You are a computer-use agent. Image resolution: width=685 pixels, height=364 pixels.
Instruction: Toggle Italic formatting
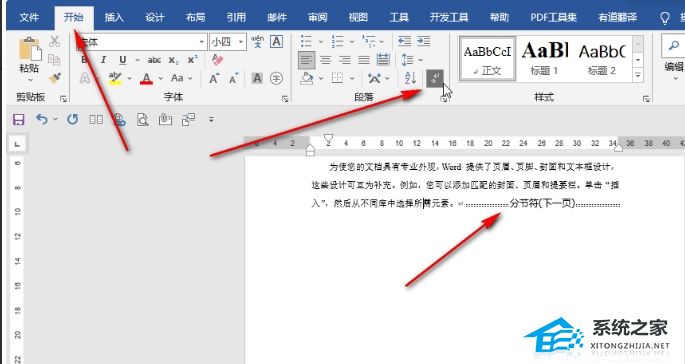[x=104, y=60]
